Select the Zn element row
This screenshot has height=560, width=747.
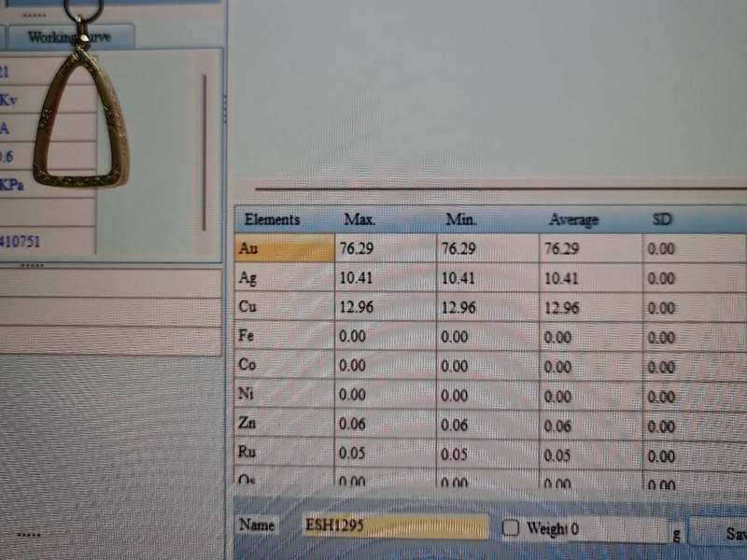pos(283,425)
